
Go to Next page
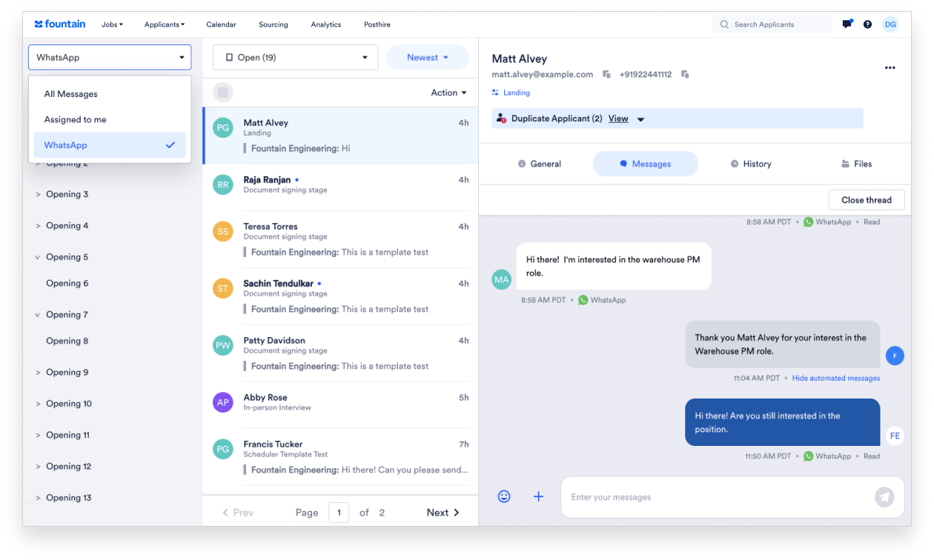[443, 513]
